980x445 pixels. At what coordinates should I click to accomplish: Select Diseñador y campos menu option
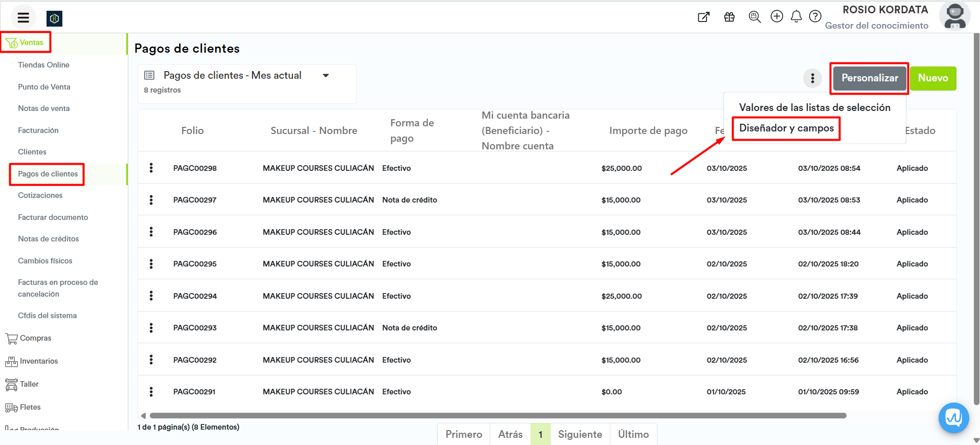(x=786, y=128)
